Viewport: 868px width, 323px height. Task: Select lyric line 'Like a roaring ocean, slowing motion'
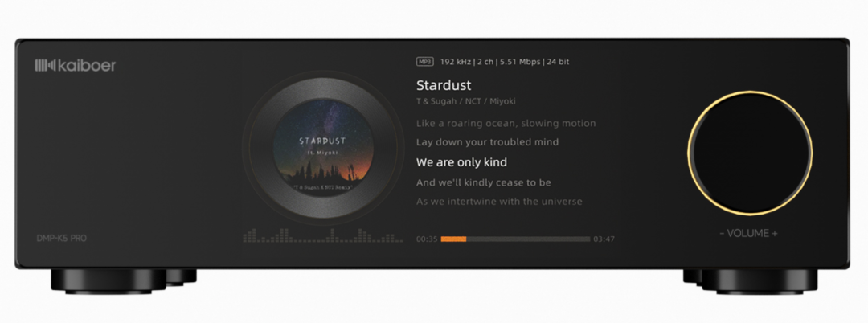click(x=506, y=124)
